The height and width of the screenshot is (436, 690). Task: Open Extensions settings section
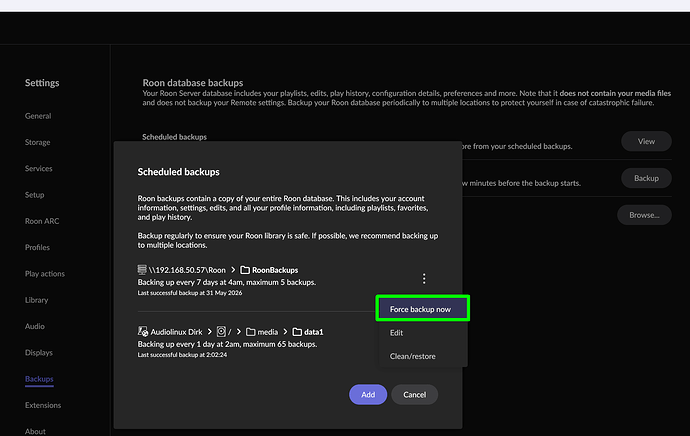click(43, 405)
